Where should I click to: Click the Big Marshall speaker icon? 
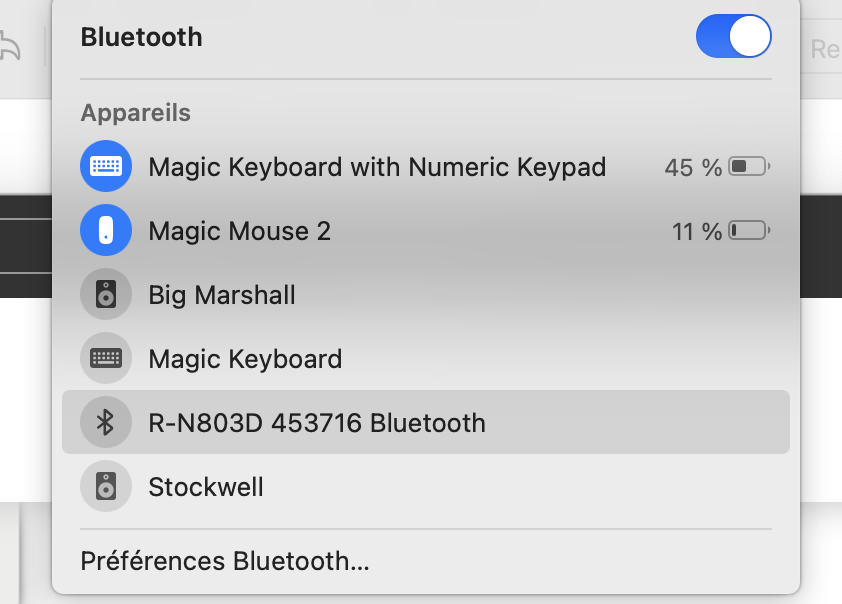pos(105,295)
